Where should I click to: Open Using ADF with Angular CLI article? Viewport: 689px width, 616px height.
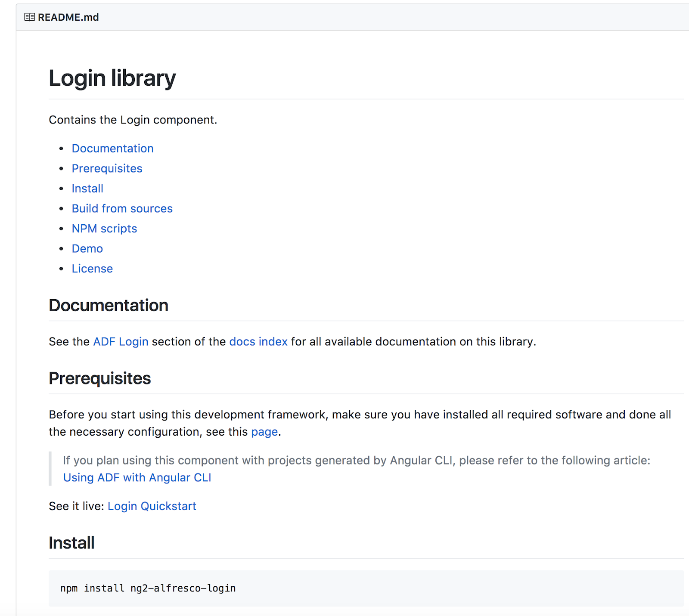137,478
